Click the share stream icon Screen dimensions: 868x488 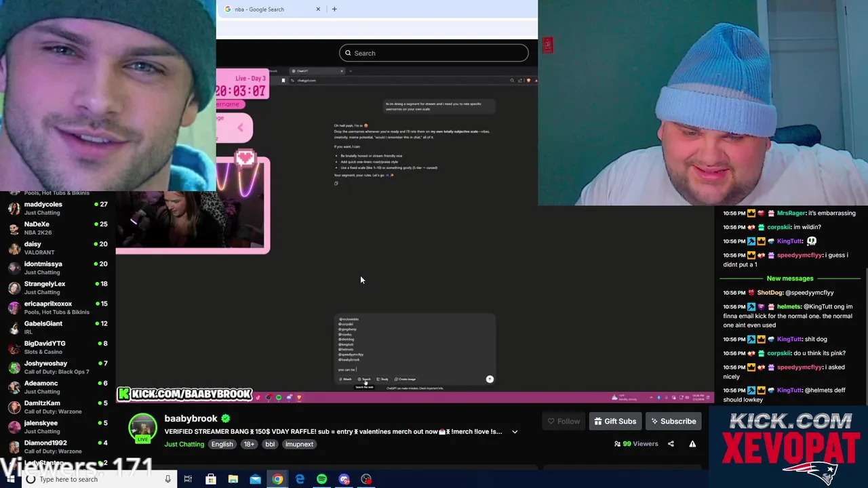[671, 444]
